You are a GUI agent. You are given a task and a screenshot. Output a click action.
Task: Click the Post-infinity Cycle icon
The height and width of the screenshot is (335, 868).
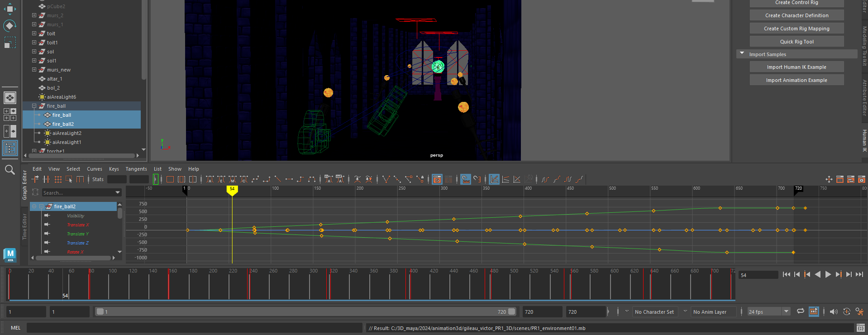(x=568, y=179)
